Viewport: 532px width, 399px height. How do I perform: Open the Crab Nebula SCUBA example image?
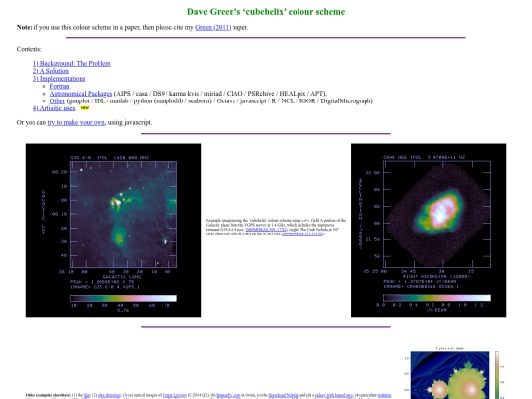pyautogui.click(x=429, y=231)
